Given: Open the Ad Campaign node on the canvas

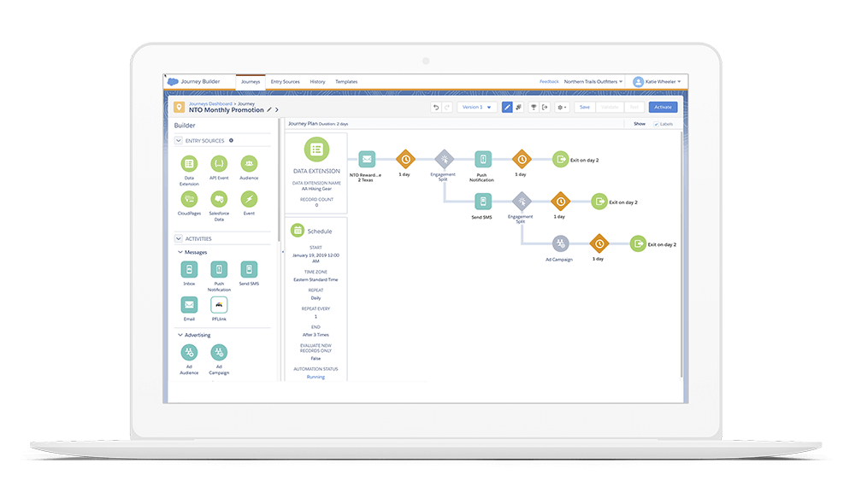Looking at the screenshot, I should point(561,243).
